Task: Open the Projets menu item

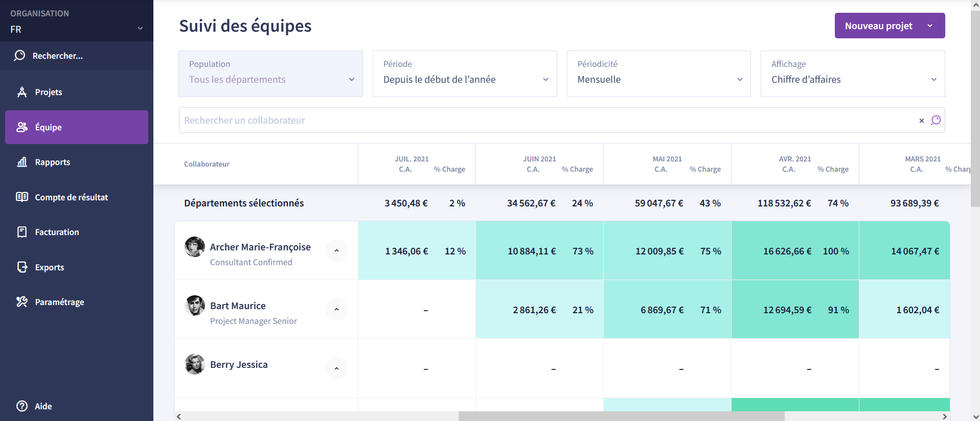Action: click(77, 92)
